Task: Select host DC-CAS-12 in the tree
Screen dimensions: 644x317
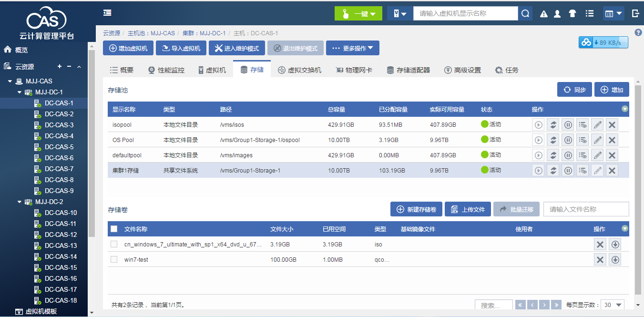Action: click(61, 235)
